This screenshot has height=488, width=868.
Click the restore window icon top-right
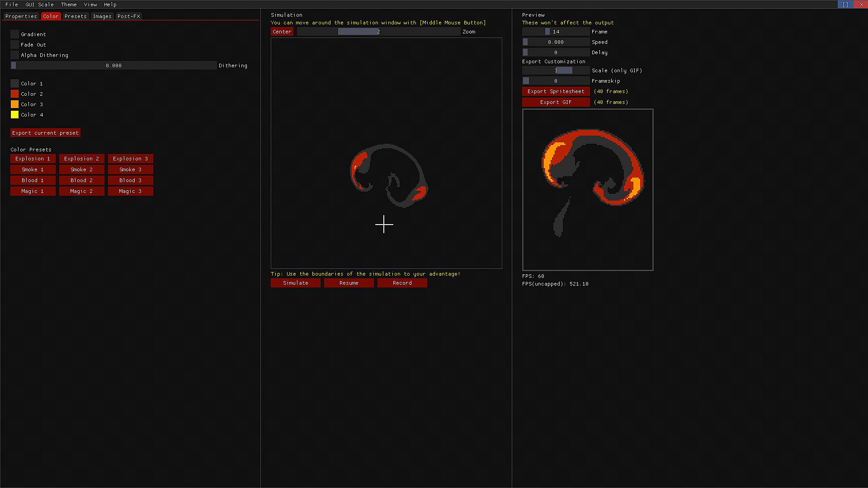[845, 5]
